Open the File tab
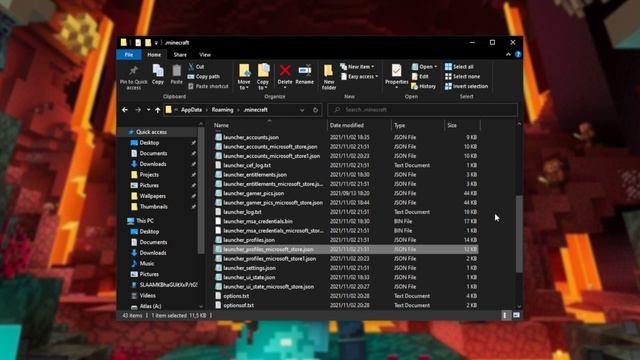This screenshot has width=640, height=360. tap(129, 55)
